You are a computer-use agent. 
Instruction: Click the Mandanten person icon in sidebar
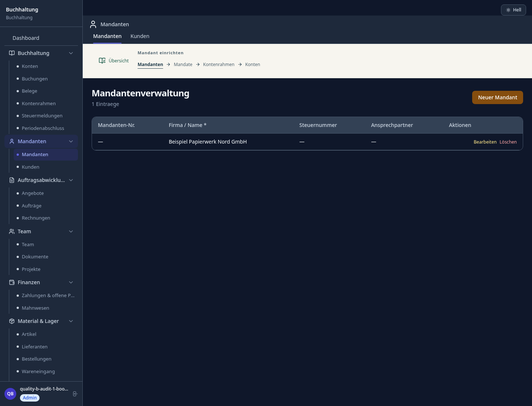pyautogui.click(x=12, y=141)
